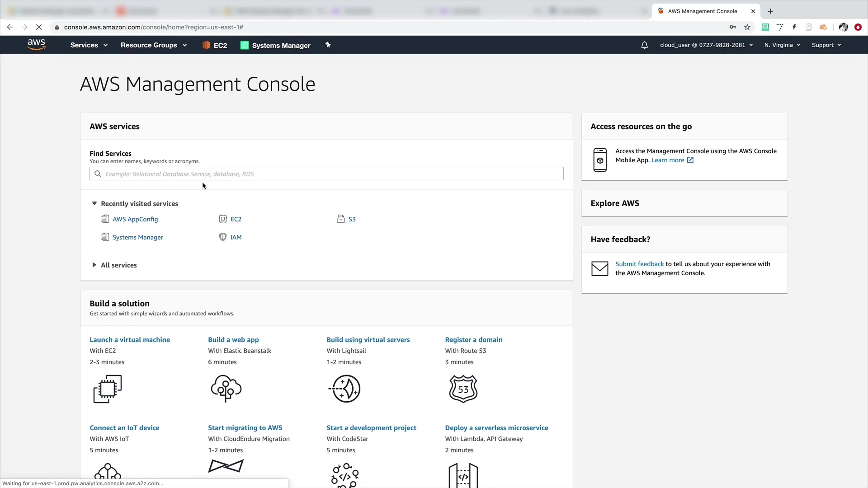
Task: Click the Route 53 shield icon
Action: pyautogui.click(x=463, y=389)
